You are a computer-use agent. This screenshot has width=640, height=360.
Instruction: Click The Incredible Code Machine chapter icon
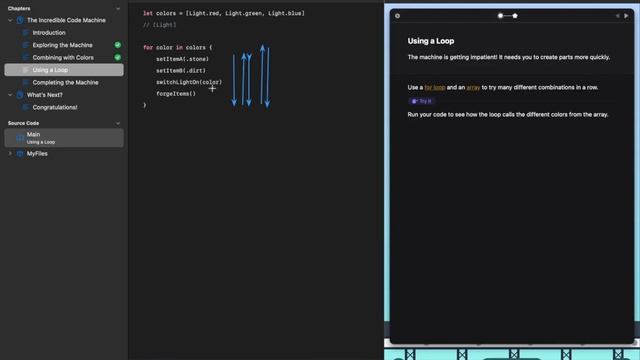pyautogui.click(x=20, y=20)
